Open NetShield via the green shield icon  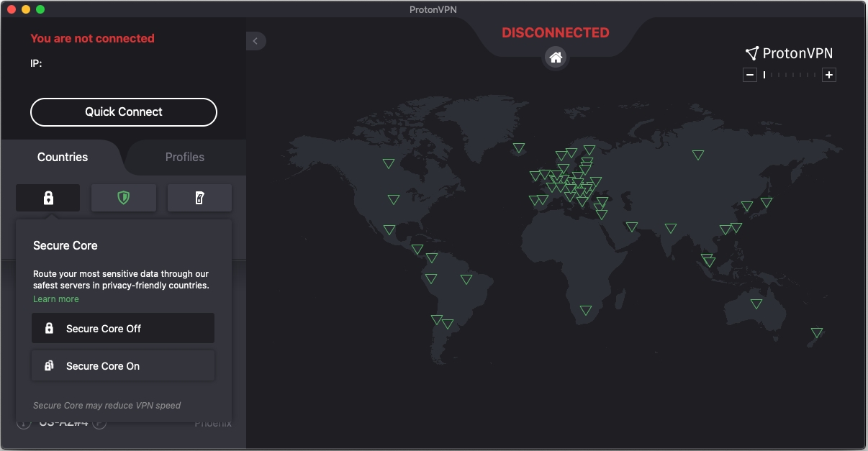[x=123, y=197]
